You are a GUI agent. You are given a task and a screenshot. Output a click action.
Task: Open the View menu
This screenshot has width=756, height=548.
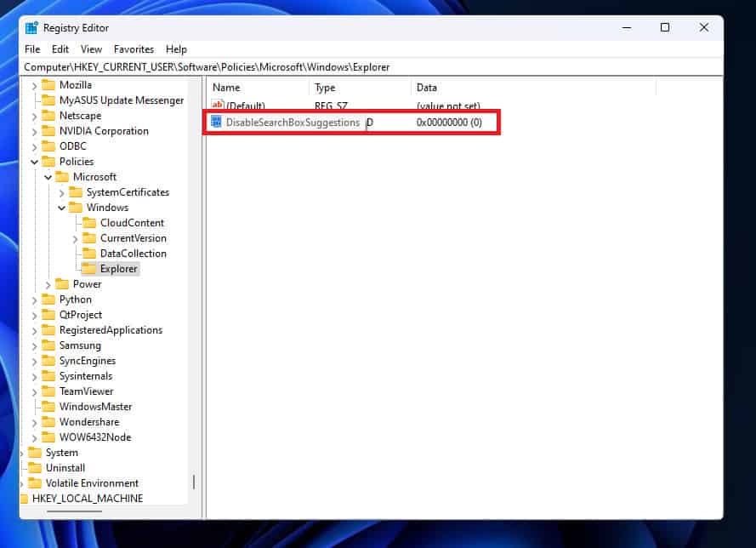tap(91, 49)
